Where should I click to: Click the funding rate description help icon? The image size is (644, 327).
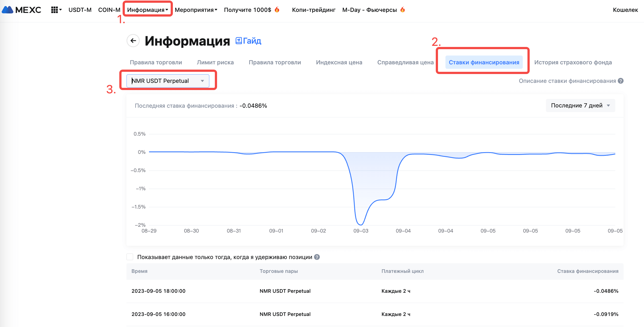click(x=621, y=81)
